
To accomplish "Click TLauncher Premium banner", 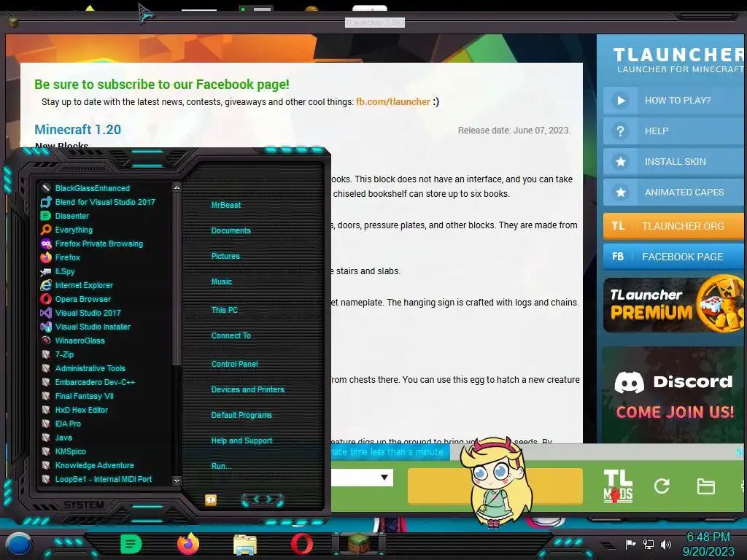I will (x=673, y=306).
